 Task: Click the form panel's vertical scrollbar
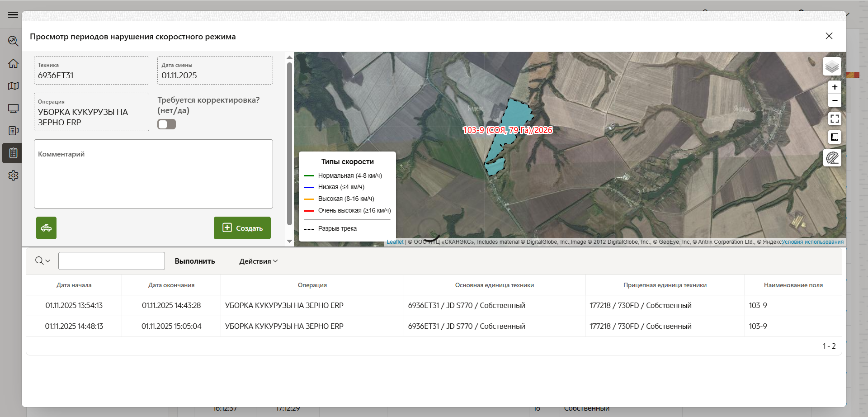click(x=289, y=144)
